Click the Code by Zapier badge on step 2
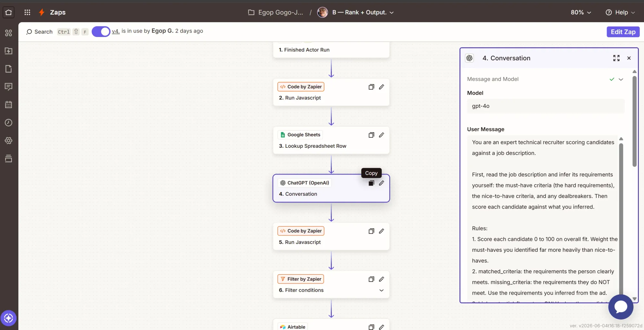 pyautogui.click(x=301, y=87)
